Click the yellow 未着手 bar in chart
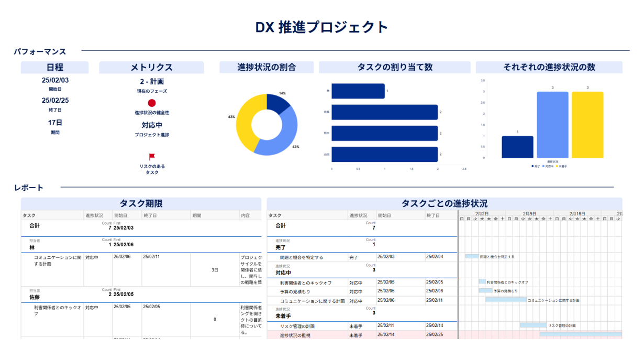 tap(587, 125)
